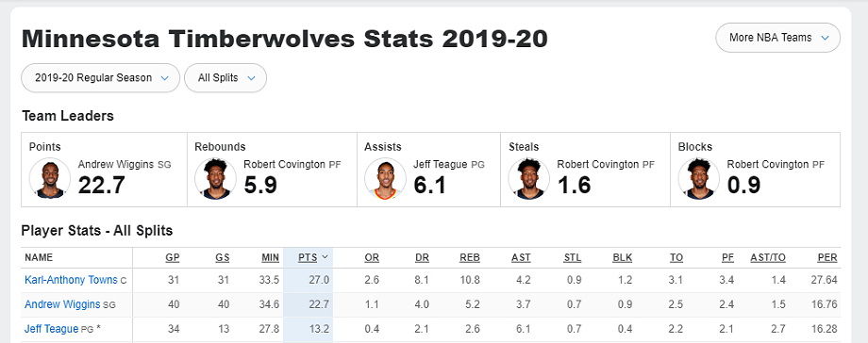Open Karl-Anthony Towns player link

[x=71, y=280]
